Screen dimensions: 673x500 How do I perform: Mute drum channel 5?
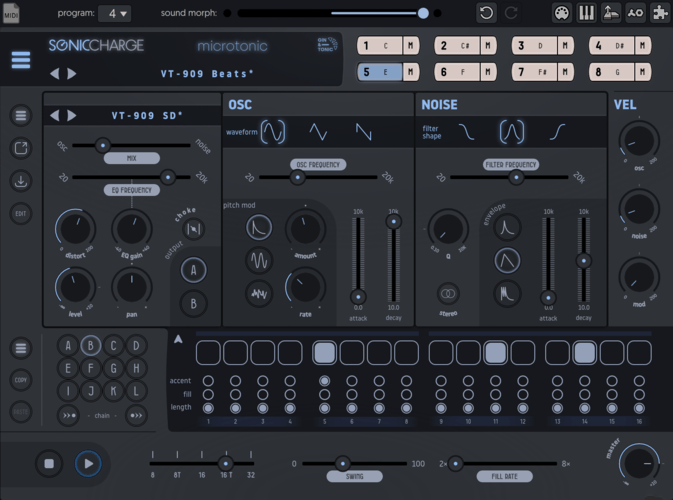coord(411,72)
